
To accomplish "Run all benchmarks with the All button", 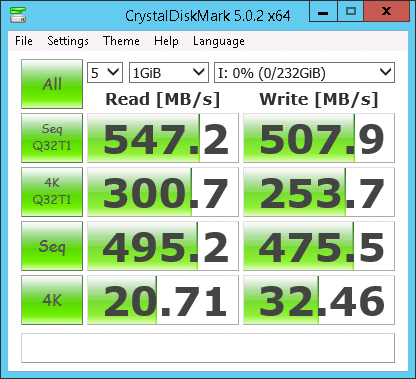I will pos(52,84).
